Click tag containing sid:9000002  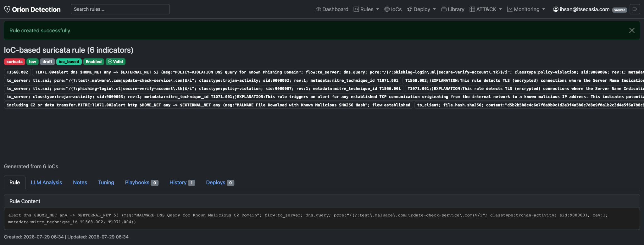pos(203,80)
